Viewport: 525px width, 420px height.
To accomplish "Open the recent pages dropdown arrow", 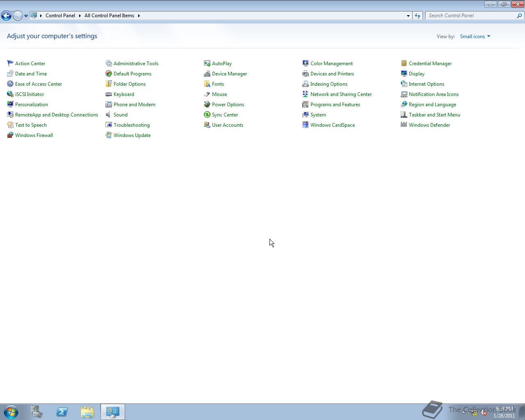I will click(26, 16).
